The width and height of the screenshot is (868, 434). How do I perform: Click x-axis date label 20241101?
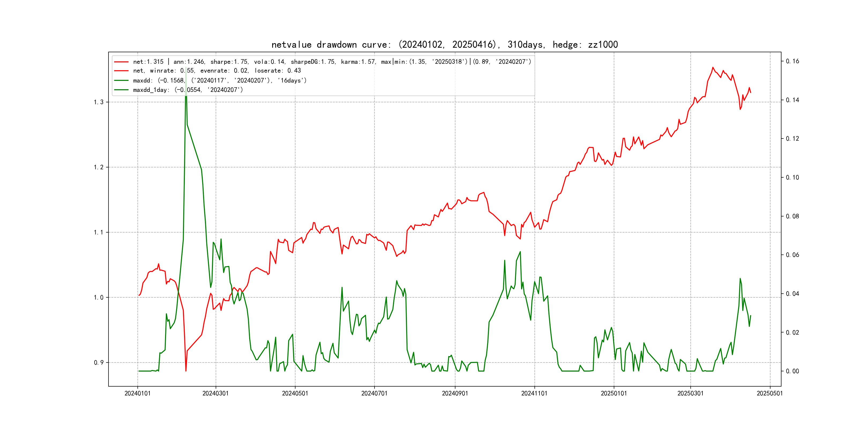click(534, 394)
